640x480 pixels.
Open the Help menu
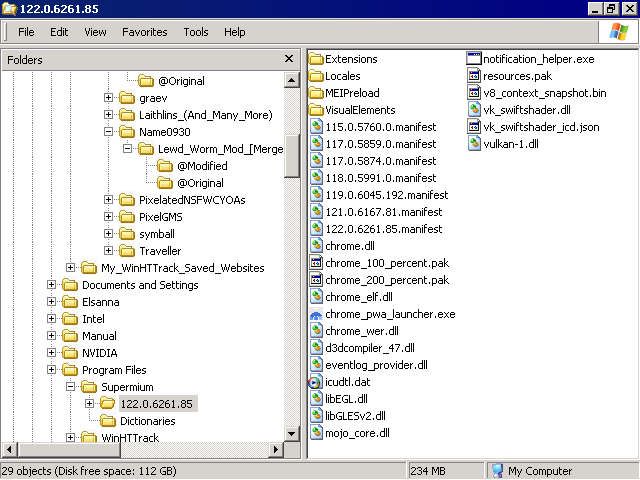tap(235, 32)
